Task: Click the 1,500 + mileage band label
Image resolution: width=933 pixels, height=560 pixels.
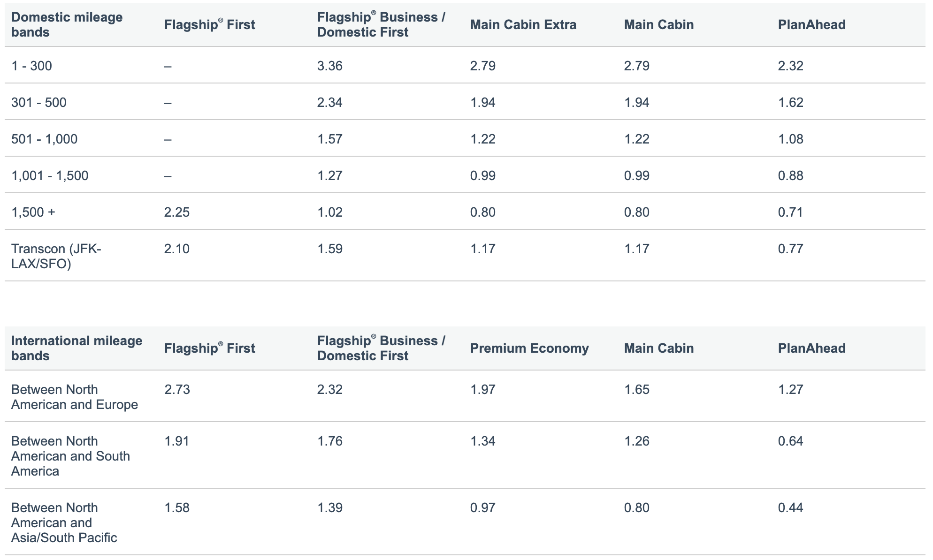Action: pyautogui.click(x=33, y=212)
